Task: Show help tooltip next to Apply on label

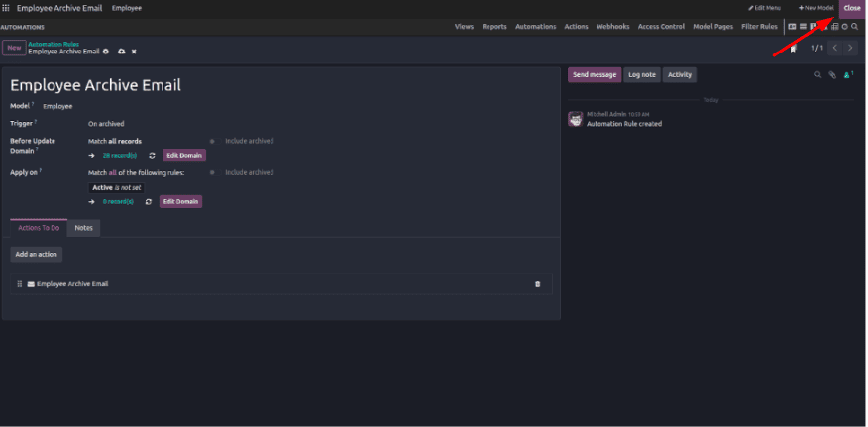Action: [x=41, y=171]
